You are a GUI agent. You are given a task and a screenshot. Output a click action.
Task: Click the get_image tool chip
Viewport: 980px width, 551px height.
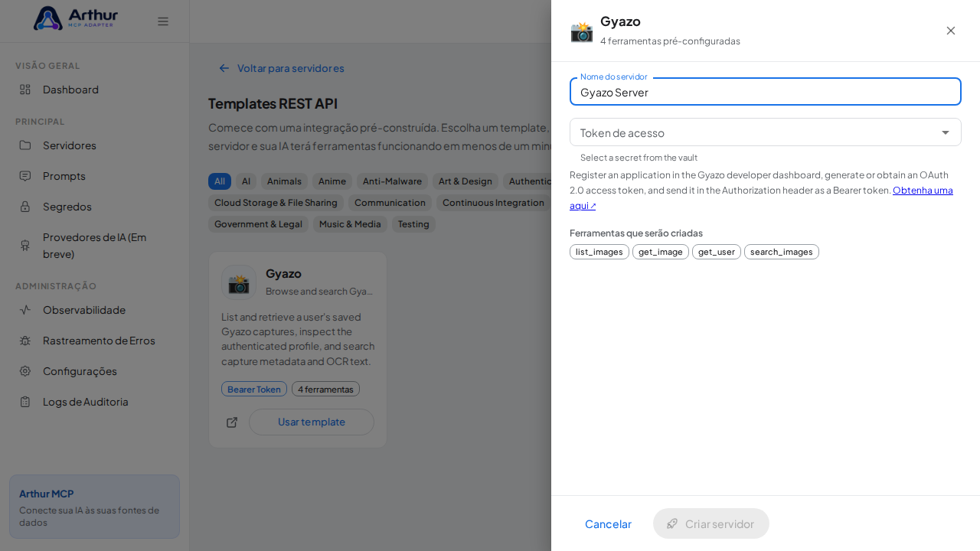click(x=661, y=252)
